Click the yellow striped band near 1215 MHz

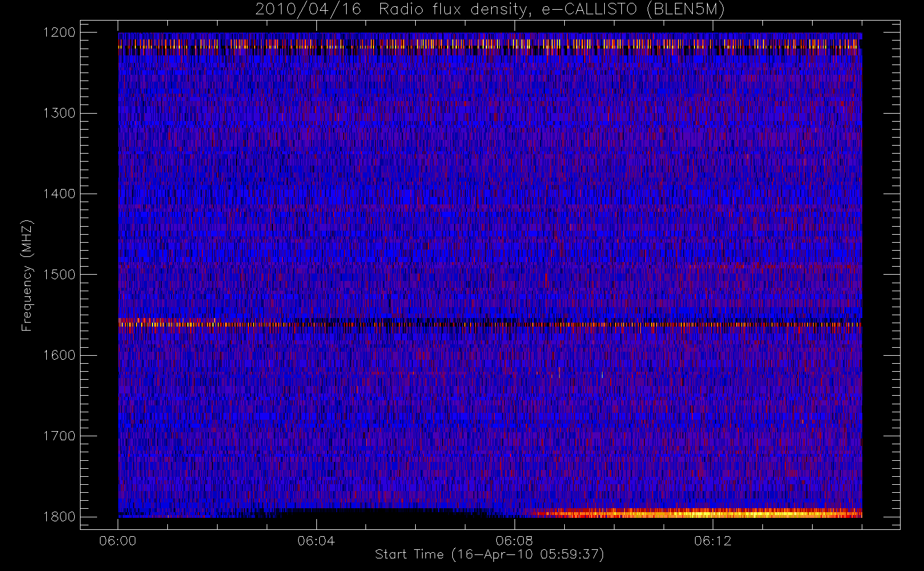490,44
